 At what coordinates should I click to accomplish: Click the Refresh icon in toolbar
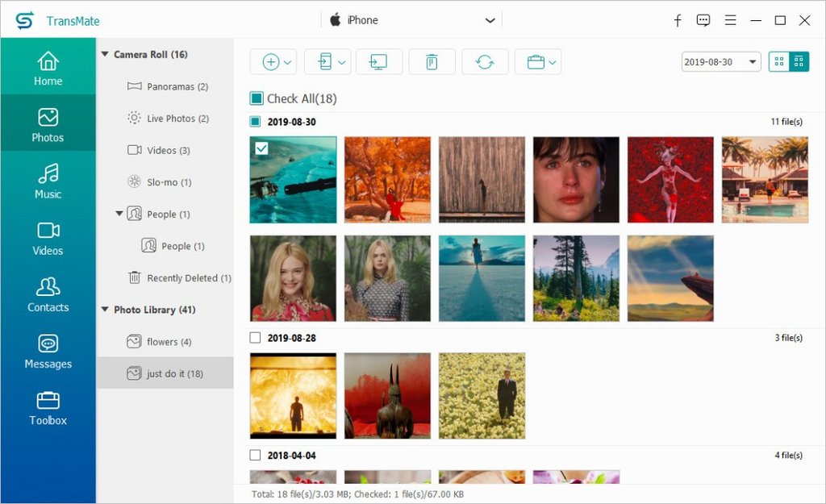(x=485, y=62)
